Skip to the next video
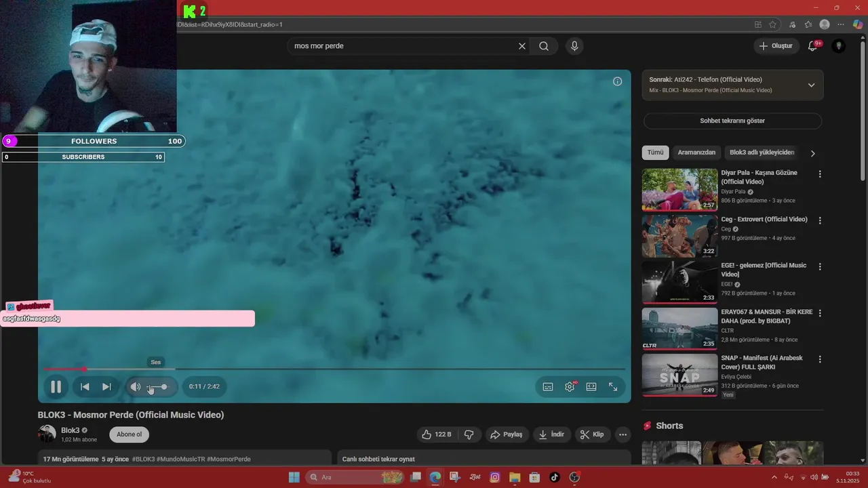868x488 pixels. 106,386
